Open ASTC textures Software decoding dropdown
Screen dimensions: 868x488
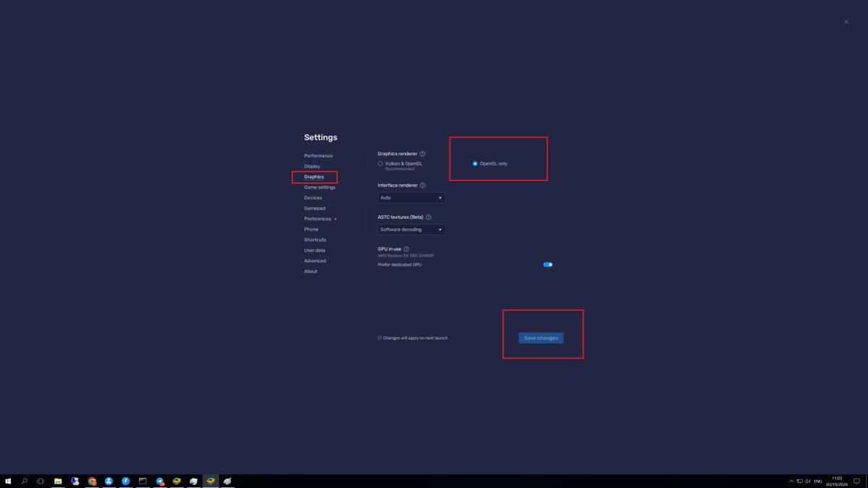pyautogui.click(x=411, y=229)
